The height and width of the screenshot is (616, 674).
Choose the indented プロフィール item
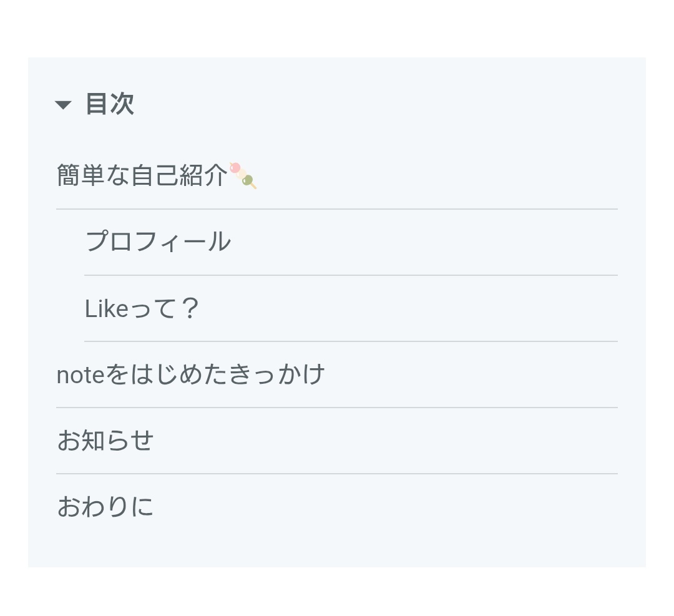click(x=157, y=242)
